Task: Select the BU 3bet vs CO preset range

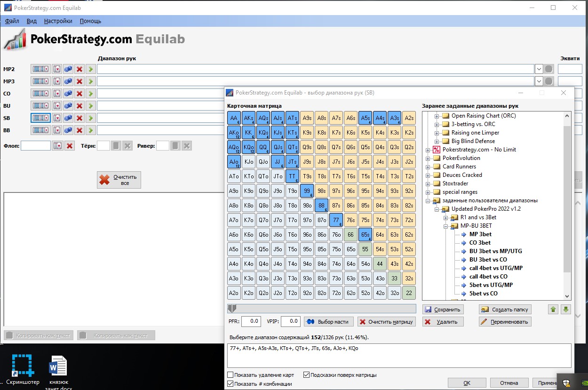Action: (488, 260)
